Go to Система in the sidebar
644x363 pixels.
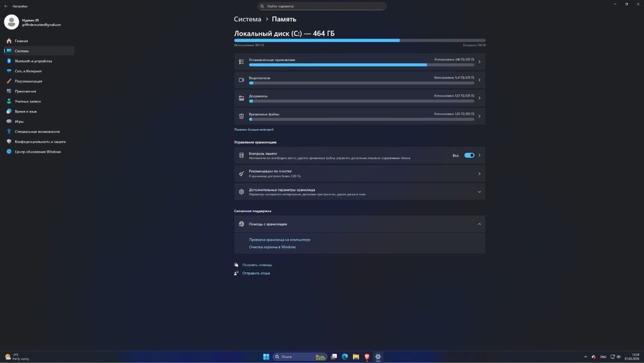pos(39,51)
